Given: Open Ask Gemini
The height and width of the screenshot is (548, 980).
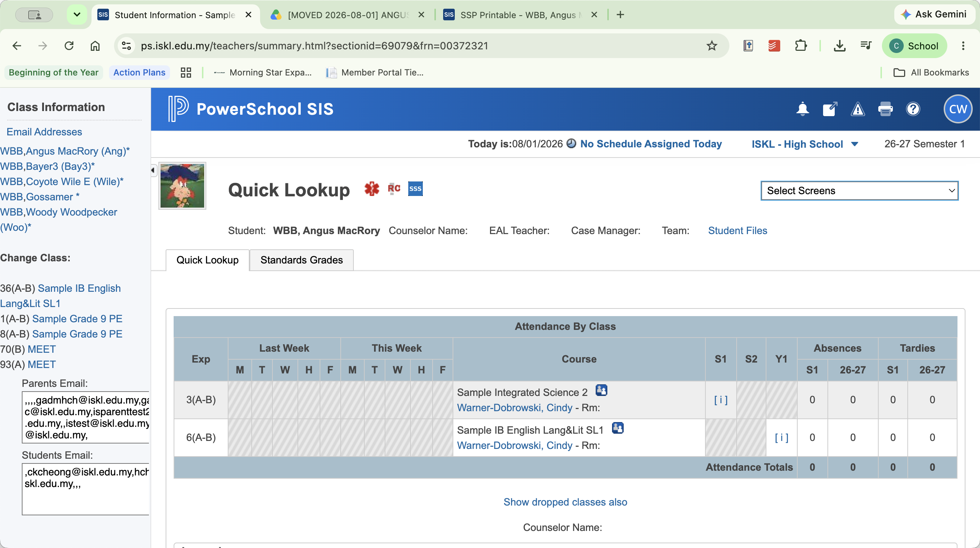Looking at the screenshot, I should (934, 15).
